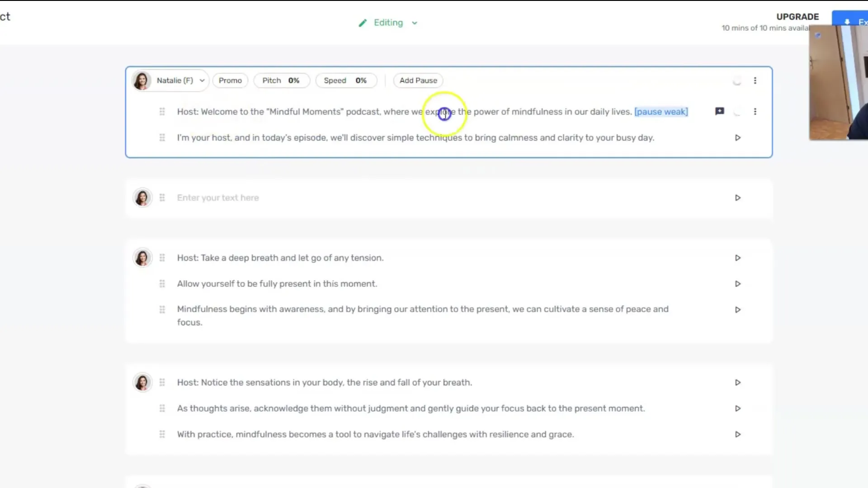868x488 pixels.
Task: Click voice avatar of "Notice the sensations" block
Action: (x=142, y=383)
